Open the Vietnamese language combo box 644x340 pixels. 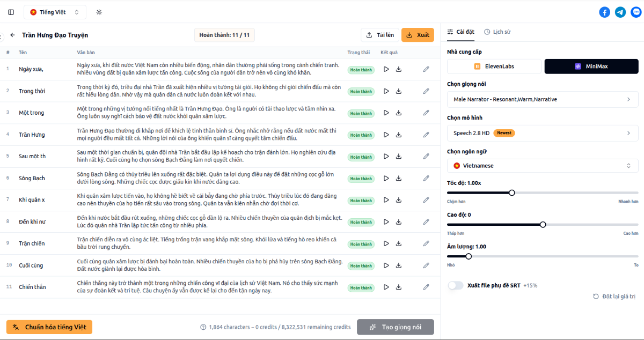(543, 166)
